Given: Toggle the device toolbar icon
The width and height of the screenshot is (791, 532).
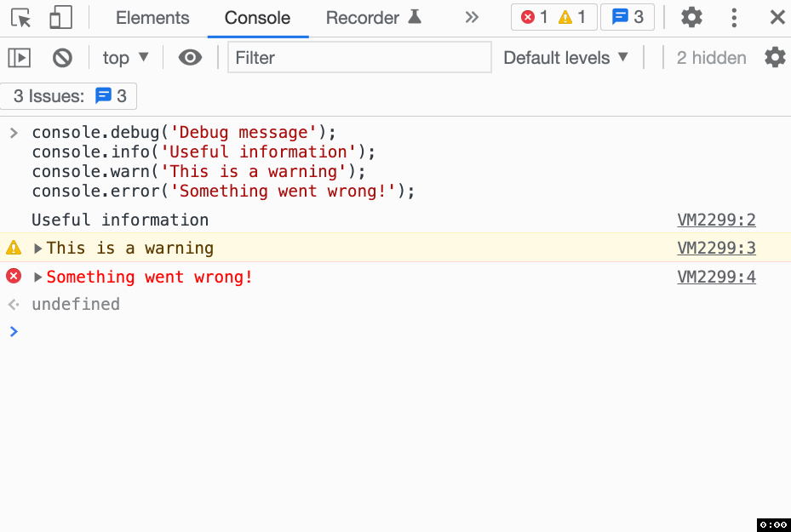Looking at the screenshot, I should tap(60, 18).
